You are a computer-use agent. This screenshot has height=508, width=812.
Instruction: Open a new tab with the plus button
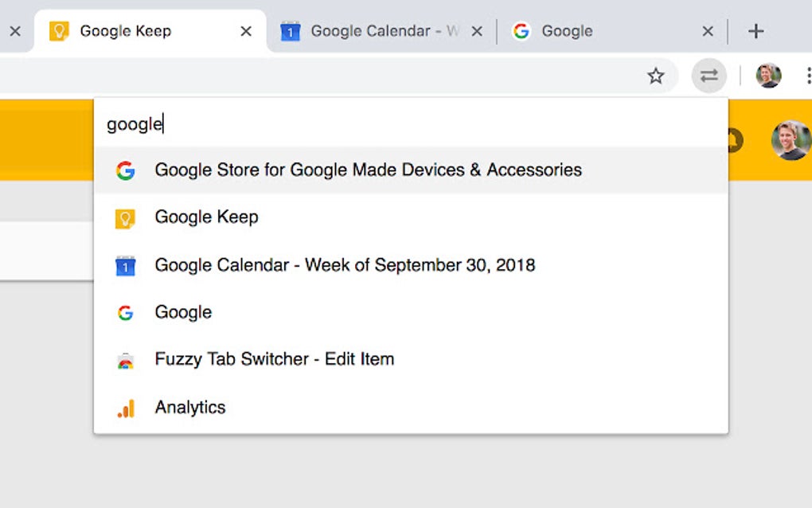(755, 30)
